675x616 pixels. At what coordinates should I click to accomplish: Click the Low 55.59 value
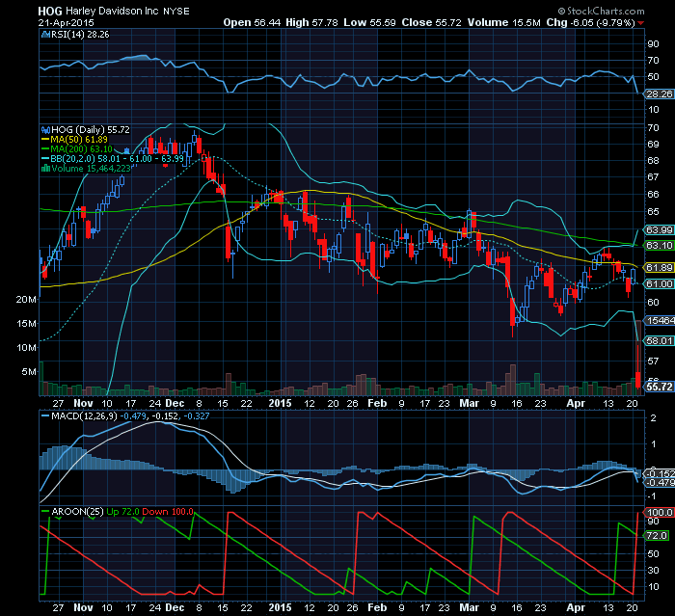click(x=369, y=23)
